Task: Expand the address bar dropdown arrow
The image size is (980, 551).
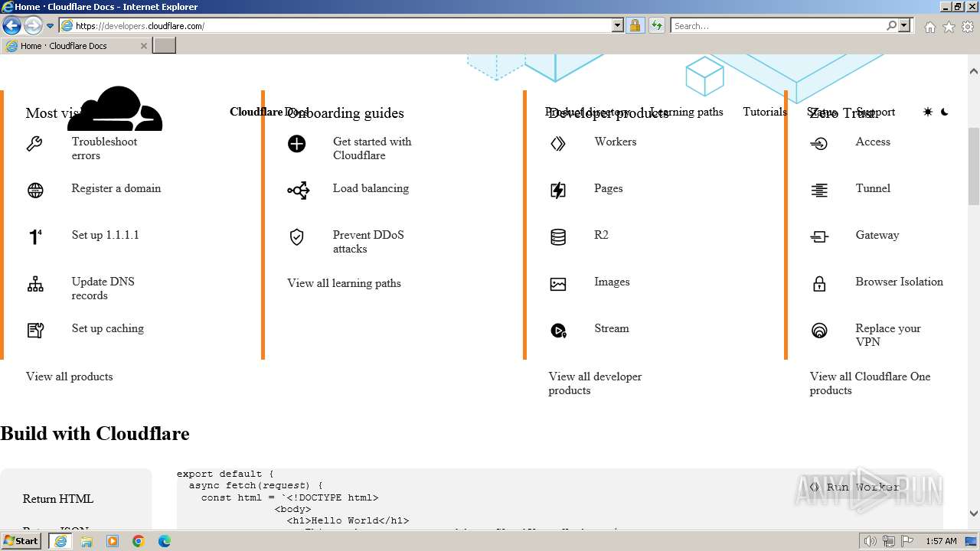Action: coord(618,25)
